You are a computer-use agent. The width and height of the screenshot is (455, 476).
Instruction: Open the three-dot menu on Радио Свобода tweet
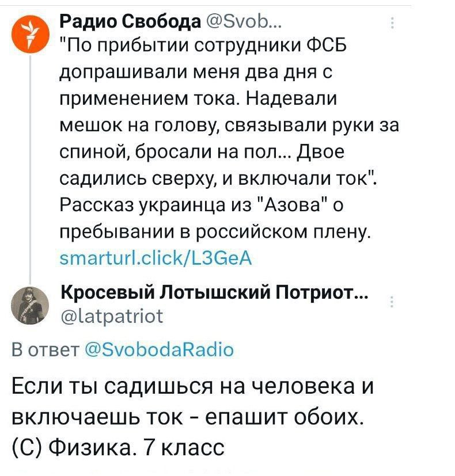[x=393, y=23]
